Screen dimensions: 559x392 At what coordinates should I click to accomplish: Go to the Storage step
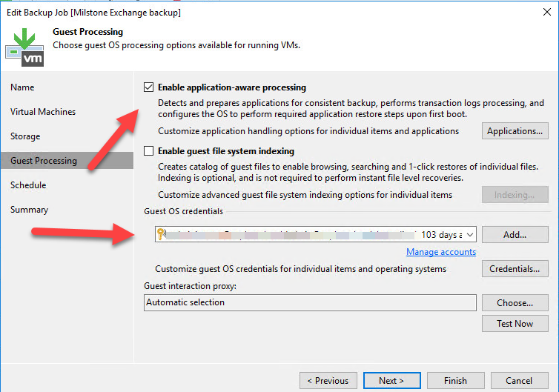click(25, 136)
